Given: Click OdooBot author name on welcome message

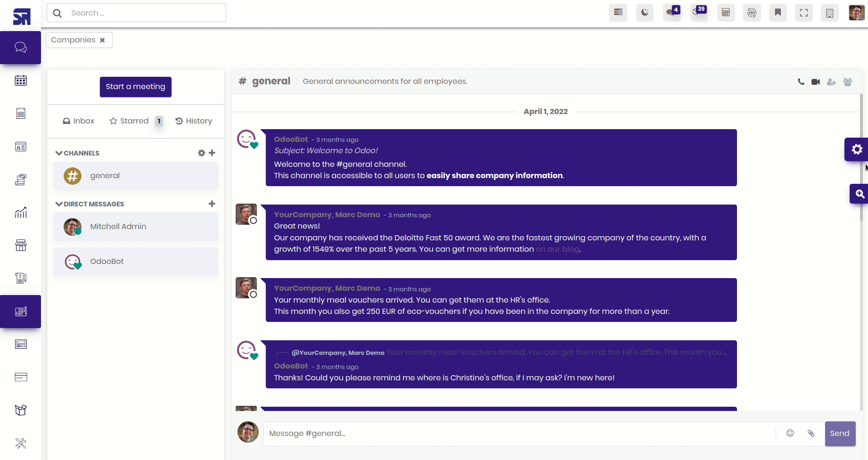Looking at the screenshot, I should tap(291, 140).
